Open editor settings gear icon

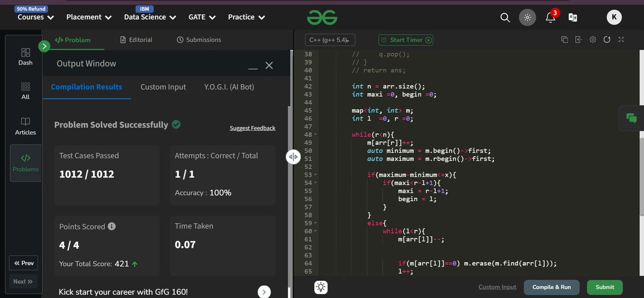pyautogui.click(x=593, y=40)
